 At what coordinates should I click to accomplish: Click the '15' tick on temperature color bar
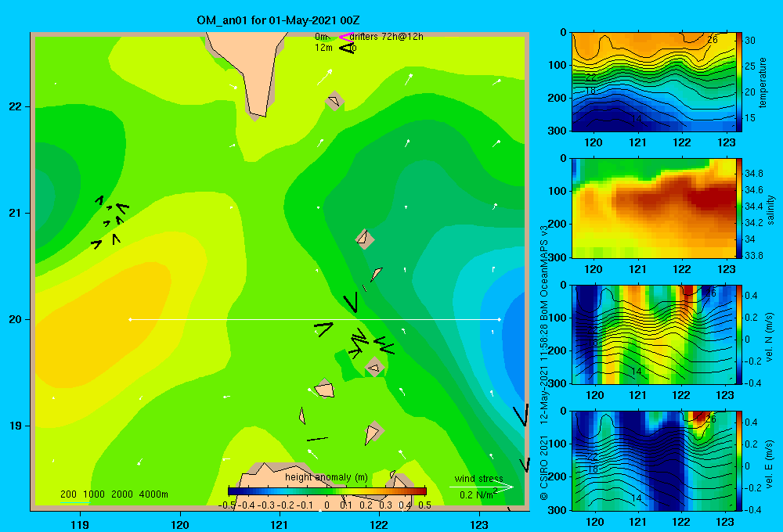[750, 118]
